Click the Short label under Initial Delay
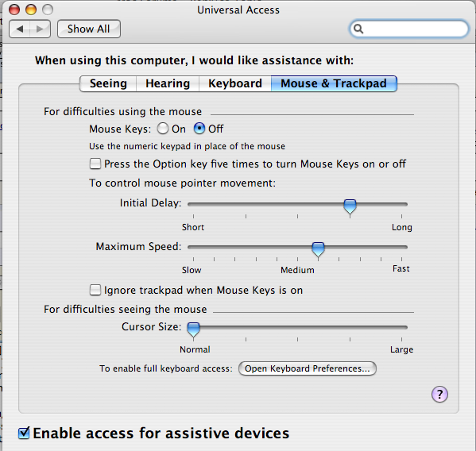This screenshot has width=476, height=451. (193, 227)
